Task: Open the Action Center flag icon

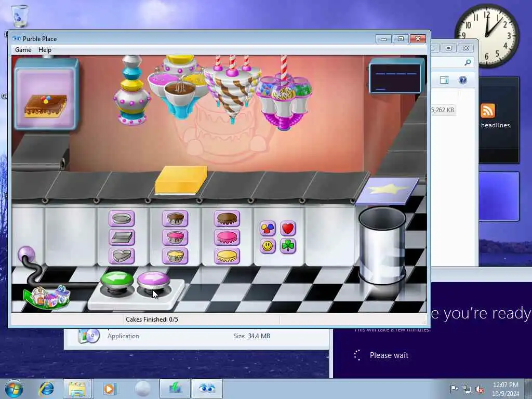Action: [454, 389]
